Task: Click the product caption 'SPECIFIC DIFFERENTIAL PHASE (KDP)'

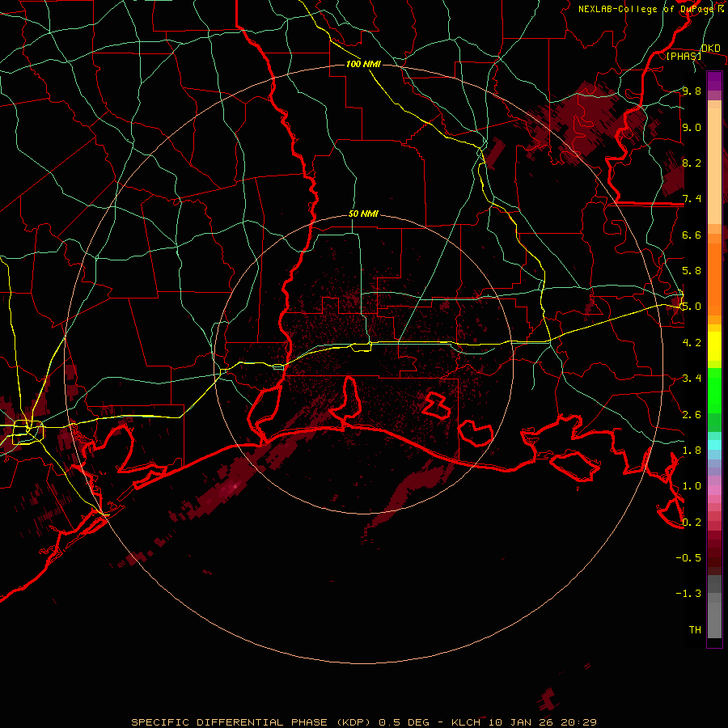Action: [253, 722]
